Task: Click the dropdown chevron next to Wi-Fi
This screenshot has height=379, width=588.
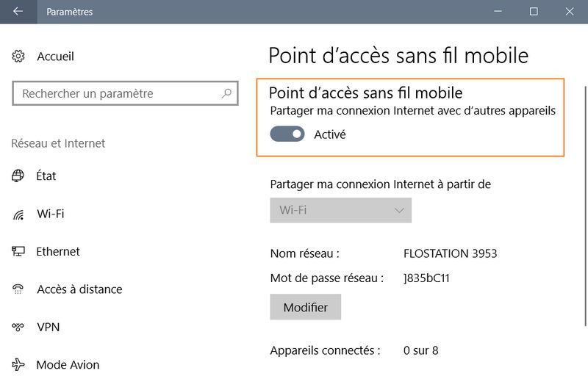Action: point(400,210)
